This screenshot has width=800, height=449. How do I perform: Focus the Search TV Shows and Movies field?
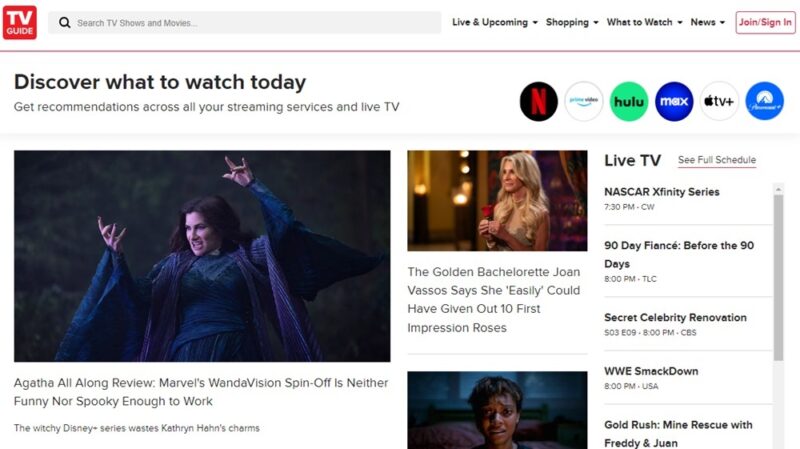(245, 22)
